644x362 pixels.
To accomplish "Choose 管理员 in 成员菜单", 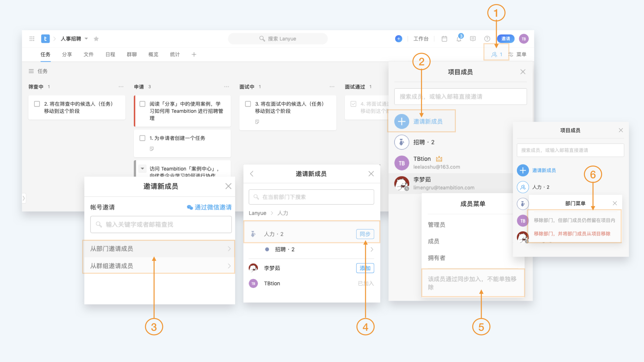I will pos(437,225).
